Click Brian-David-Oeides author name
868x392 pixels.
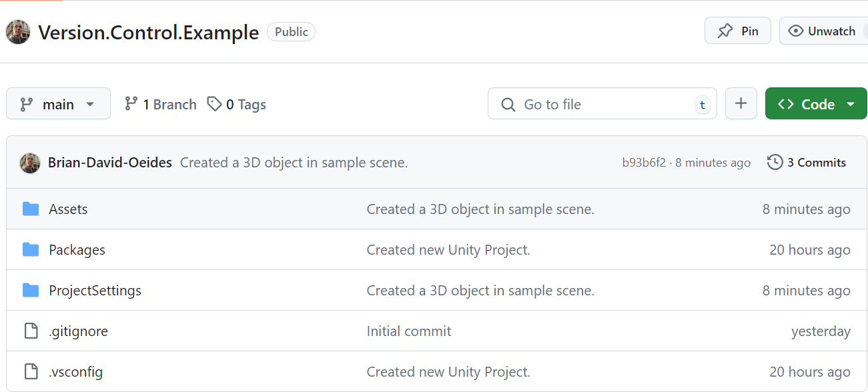110,163
